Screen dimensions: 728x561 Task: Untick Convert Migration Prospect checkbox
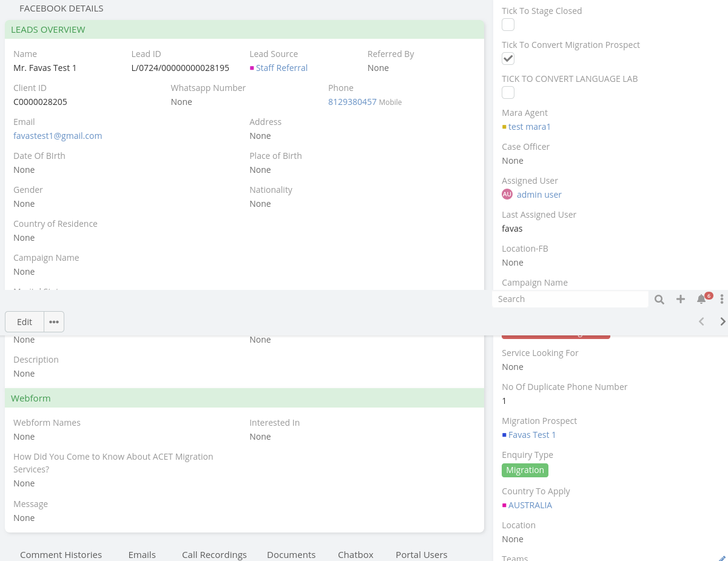(508, 59)
